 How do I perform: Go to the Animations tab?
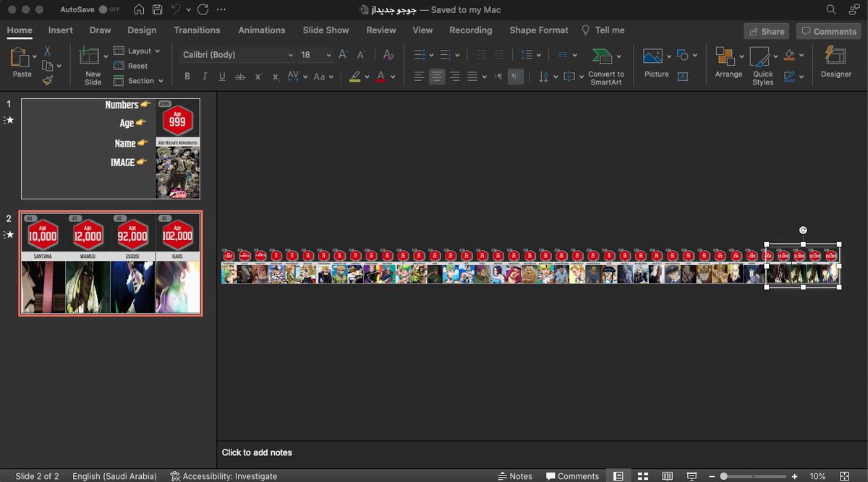262,30
